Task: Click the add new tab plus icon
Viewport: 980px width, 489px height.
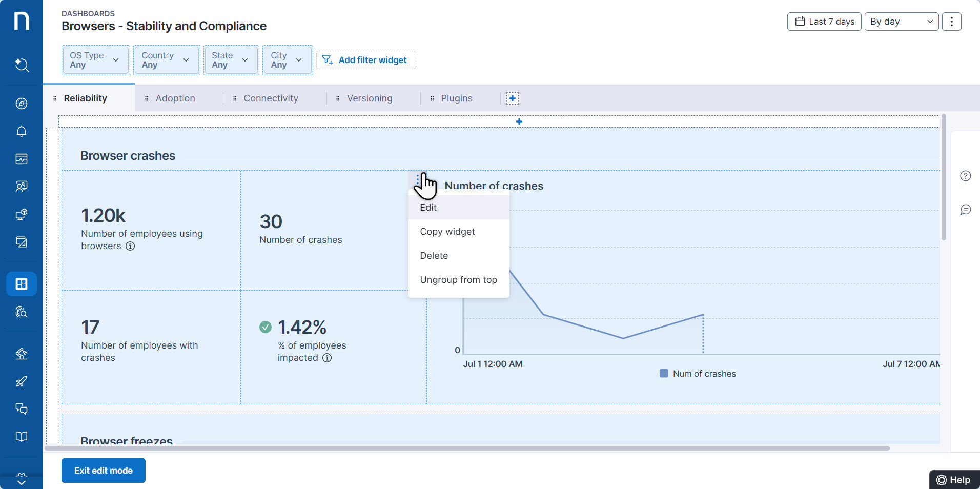Action: click(x=513, y=98)
